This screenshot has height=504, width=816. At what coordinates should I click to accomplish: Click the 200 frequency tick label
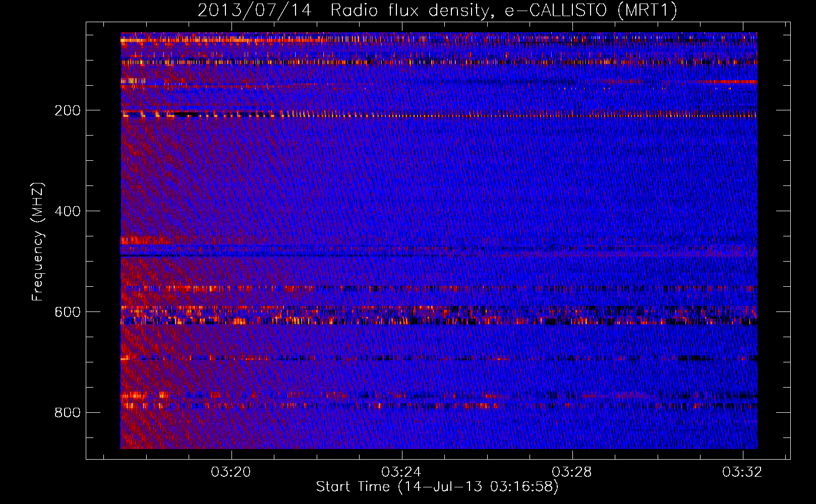[x=68, y=110]
